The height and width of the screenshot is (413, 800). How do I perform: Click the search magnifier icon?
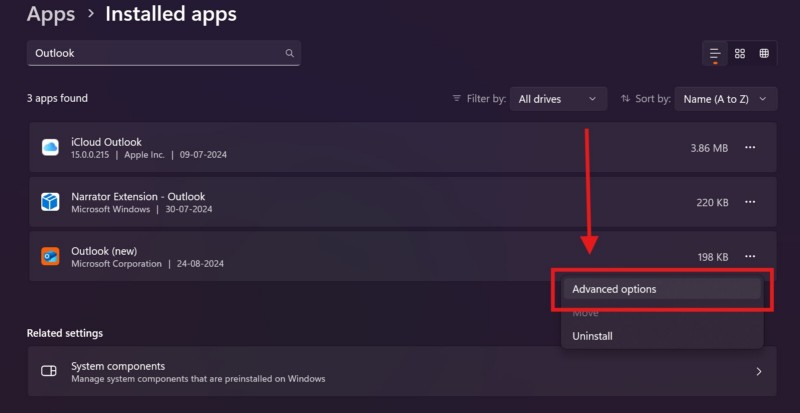pos(290,53)
